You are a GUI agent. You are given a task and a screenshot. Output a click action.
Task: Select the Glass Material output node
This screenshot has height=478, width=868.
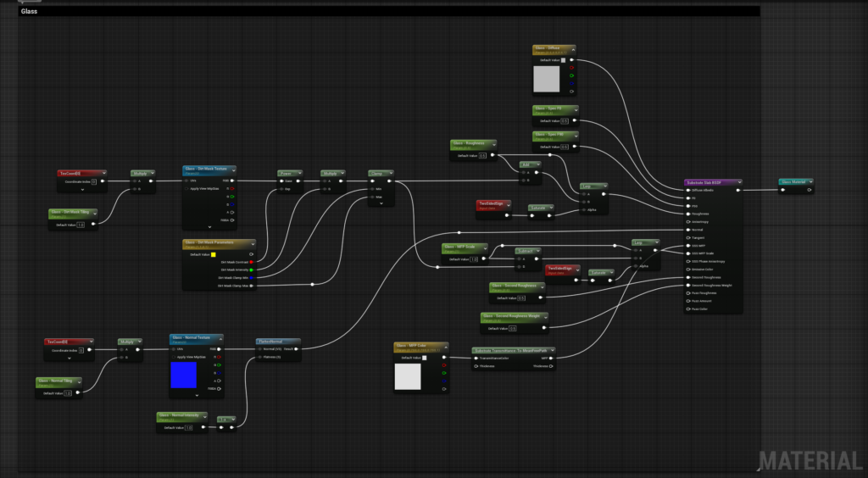[x=794, y=181]
